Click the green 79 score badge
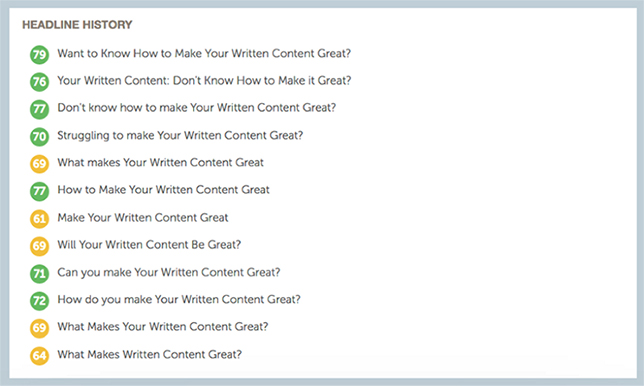Viewport: 644px width, 386px height. pos(39,54)
